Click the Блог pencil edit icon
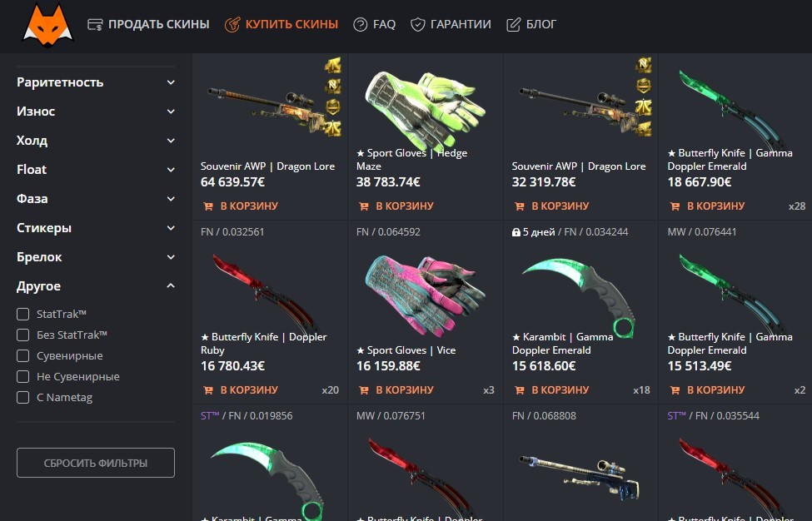This screenshot has height=521, width=812. (513, 24)
